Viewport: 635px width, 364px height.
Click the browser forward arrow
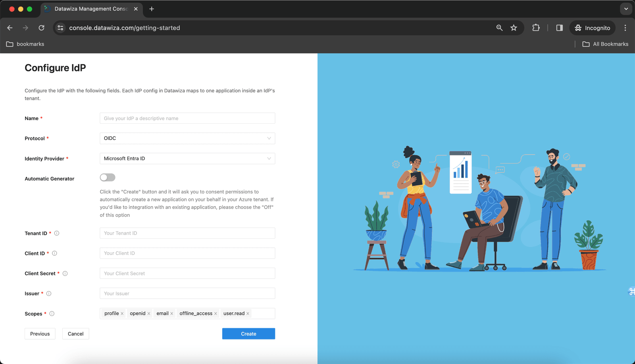click(25, 28)
